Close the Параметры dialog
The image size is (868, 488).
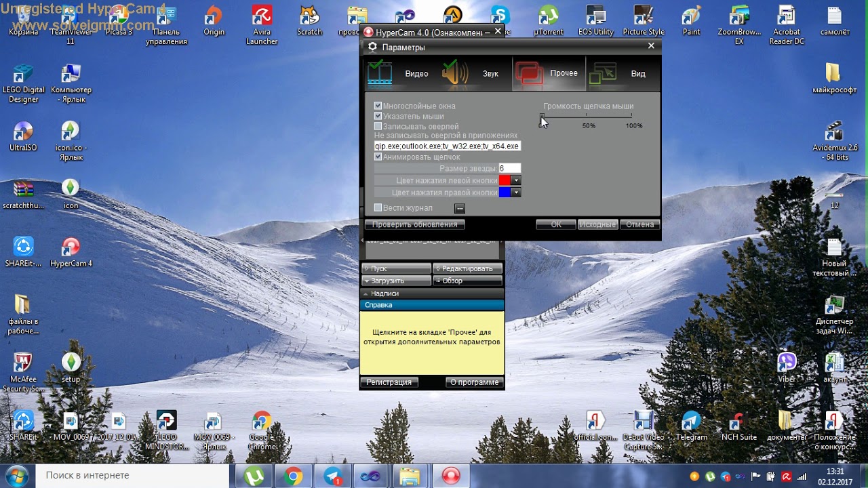651,46
